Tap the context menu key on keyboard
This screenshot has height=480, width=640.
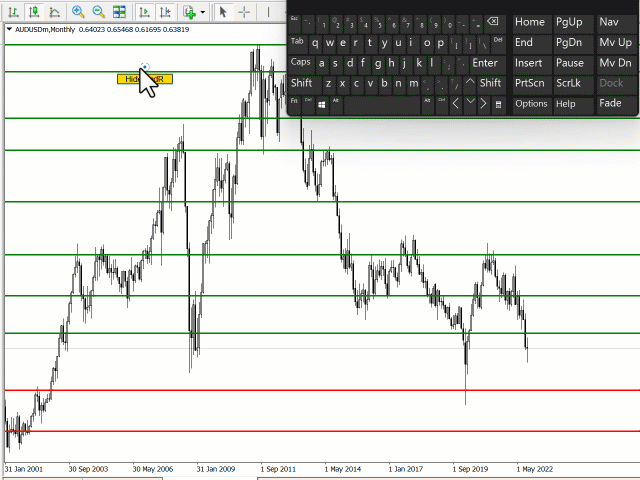click(498, 105)
